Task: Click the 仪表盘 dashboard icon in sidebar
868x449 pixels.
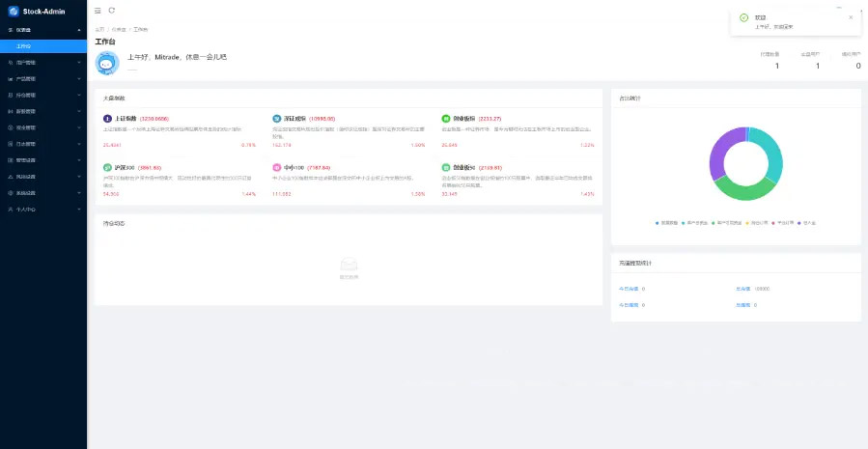Action: tap(11, 30)
